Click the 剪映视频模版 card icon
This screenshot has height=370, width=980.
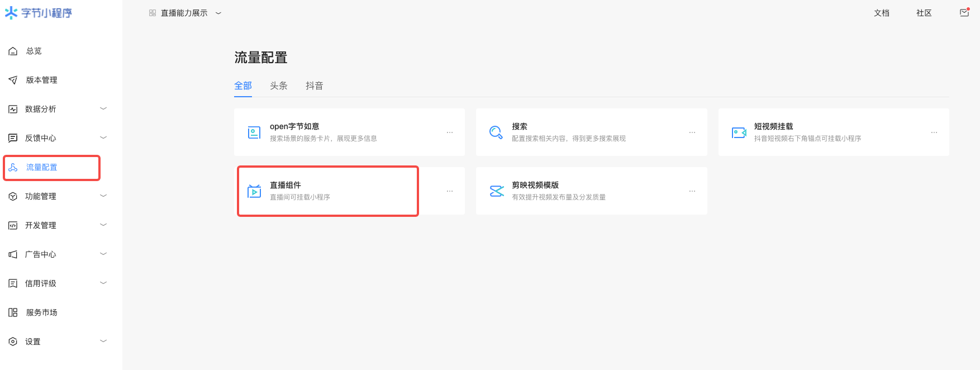(x=497, y=191)
